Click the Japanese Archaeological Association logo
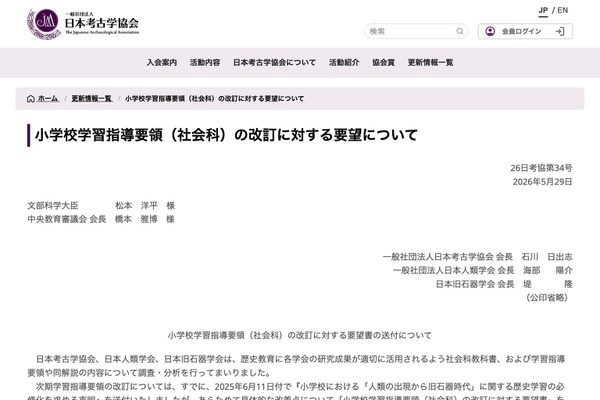The width and height of the screenshot is (600, 400). [83, 24]
